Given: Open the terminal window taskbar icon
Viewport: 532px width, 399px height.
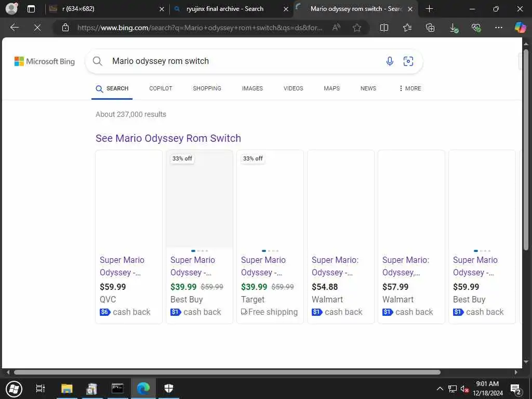Looking at the screenshot, I should 117,389.
